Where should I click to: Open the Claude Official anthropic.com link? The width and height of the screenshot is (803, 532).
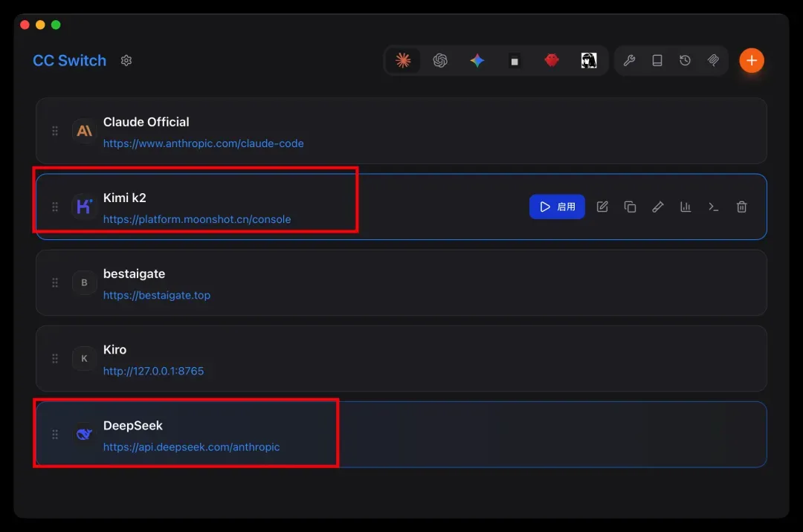203,143
